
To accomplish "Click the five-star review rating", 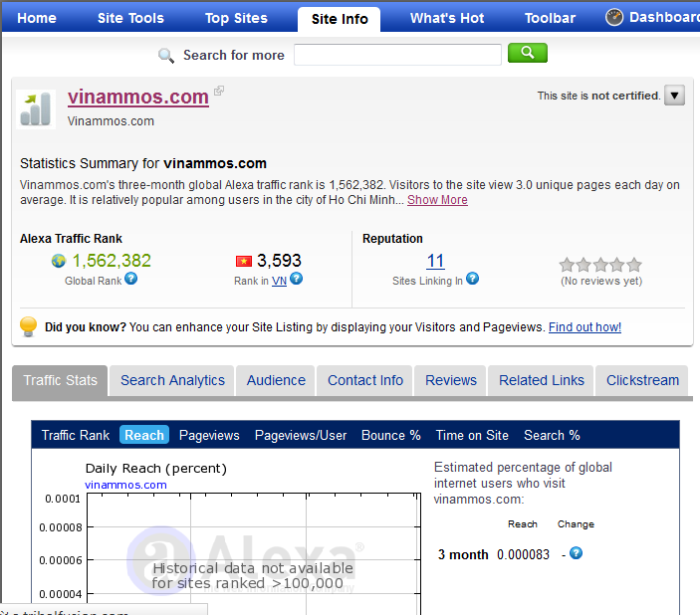I will click(600, 265).
